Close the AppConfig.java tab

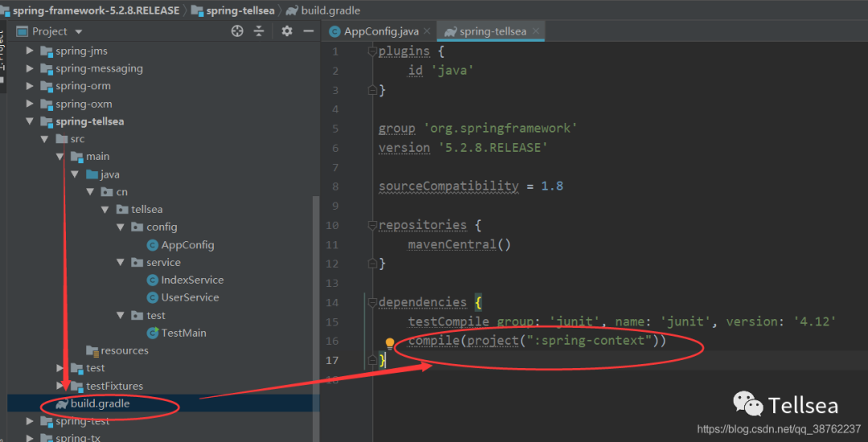pos(428,31)
